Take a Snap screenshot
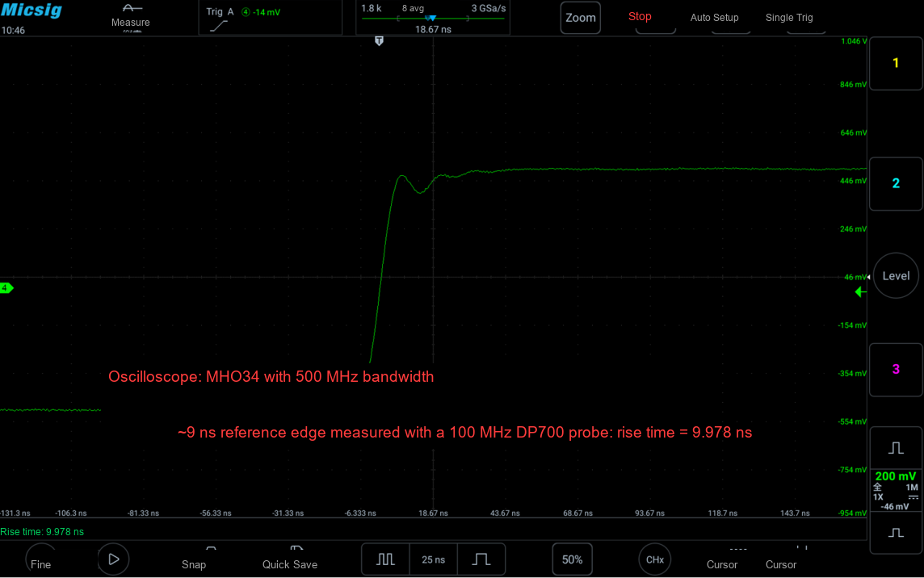 (x=194, y=559)
